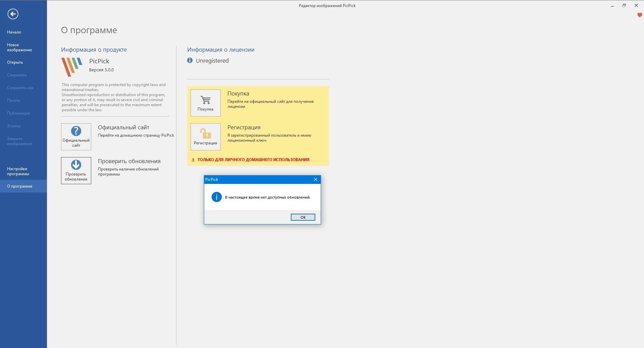
Task: Click the Регистрация padlock button
Action: 206,137
